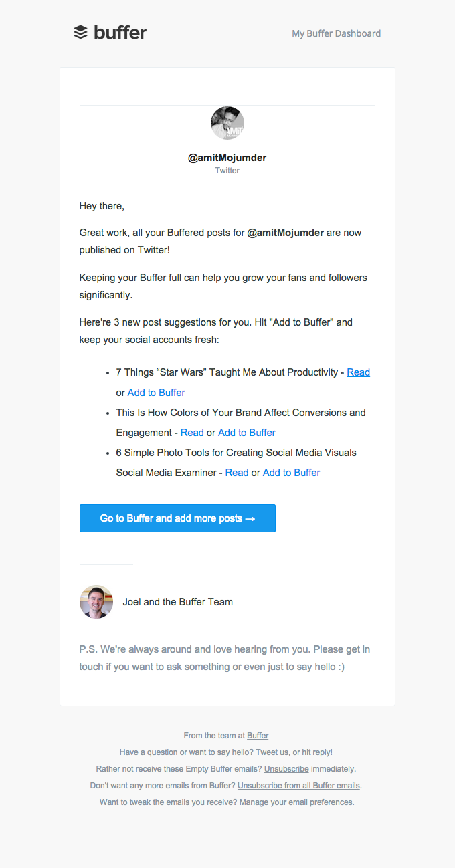Add the brand colors article to Buffer
Viewport: 455px width, 868px height.
tap(246, 432)
